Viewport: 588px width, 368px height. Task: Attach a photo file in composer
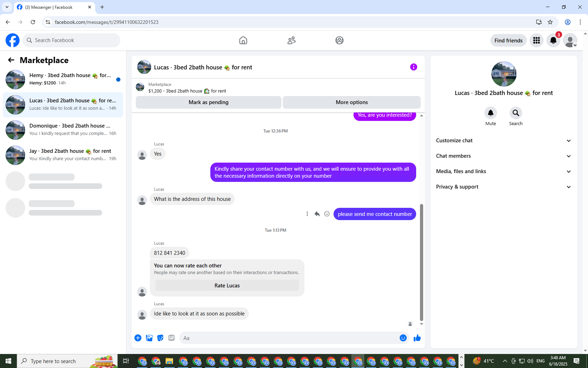coord(149,338)
